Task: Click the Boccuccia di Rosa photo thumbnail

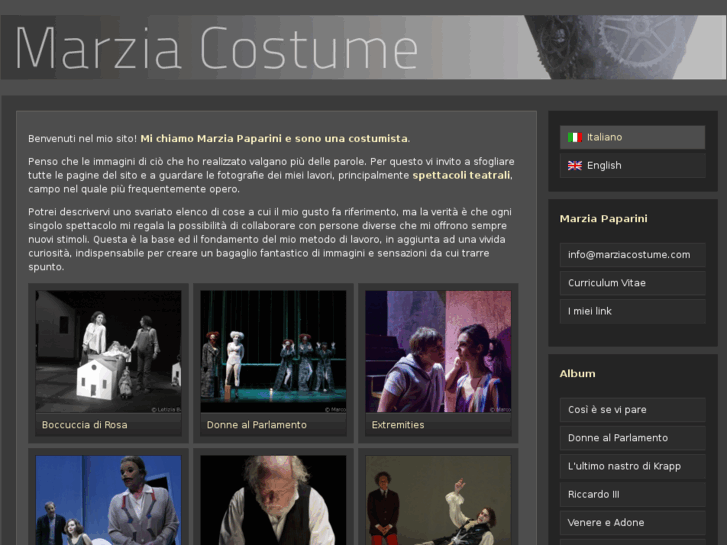Action: click(x=108, y=352)
